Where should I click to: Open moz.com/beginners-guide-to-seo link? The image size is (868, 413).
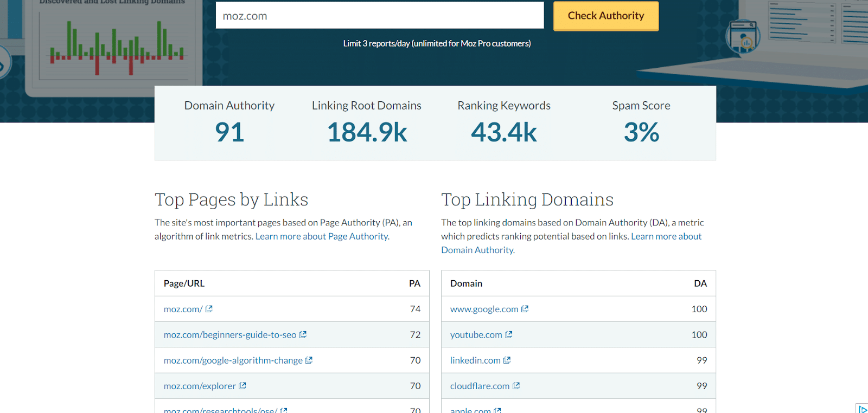[x=230, y=334]
